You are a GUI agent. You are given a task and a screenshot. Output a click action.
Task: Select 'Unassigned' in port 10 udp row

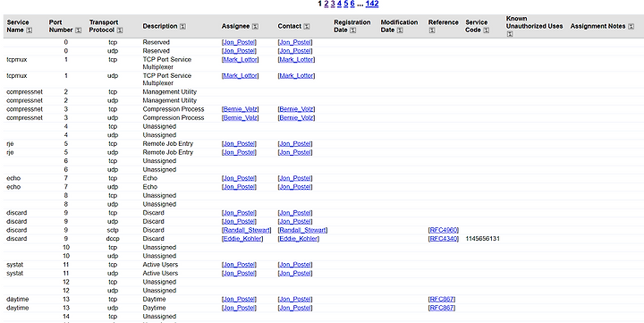(x=159, y=256)
